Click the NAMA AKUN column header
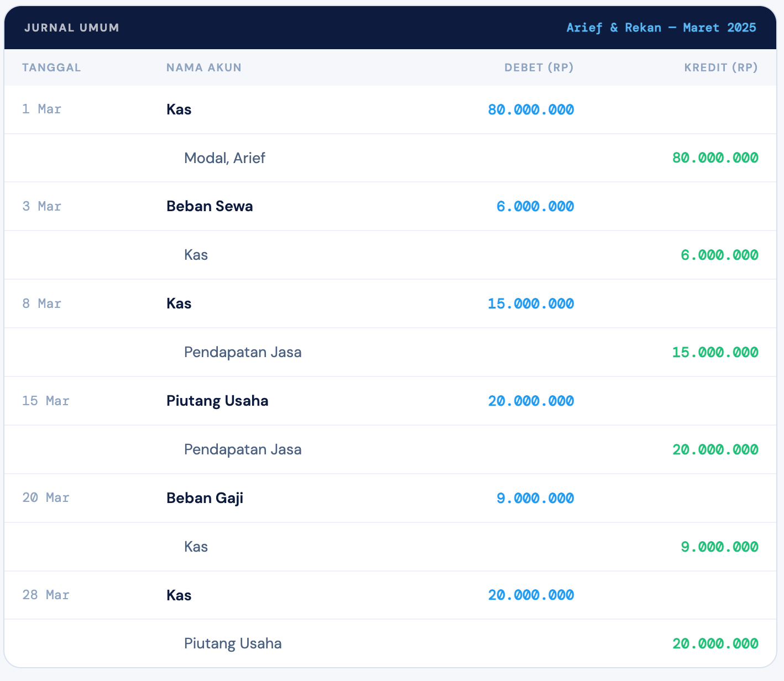The width and height of the screenshot is (784, 681). point(203,67)
